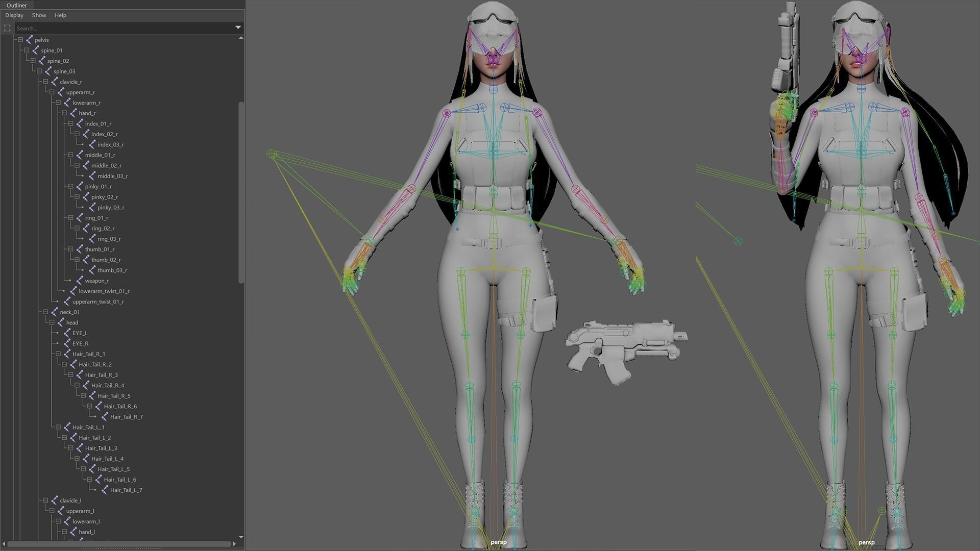Screen dimensions: 980x551
Task: Click the EYE_L joint icon
Action: click(67, 333)
